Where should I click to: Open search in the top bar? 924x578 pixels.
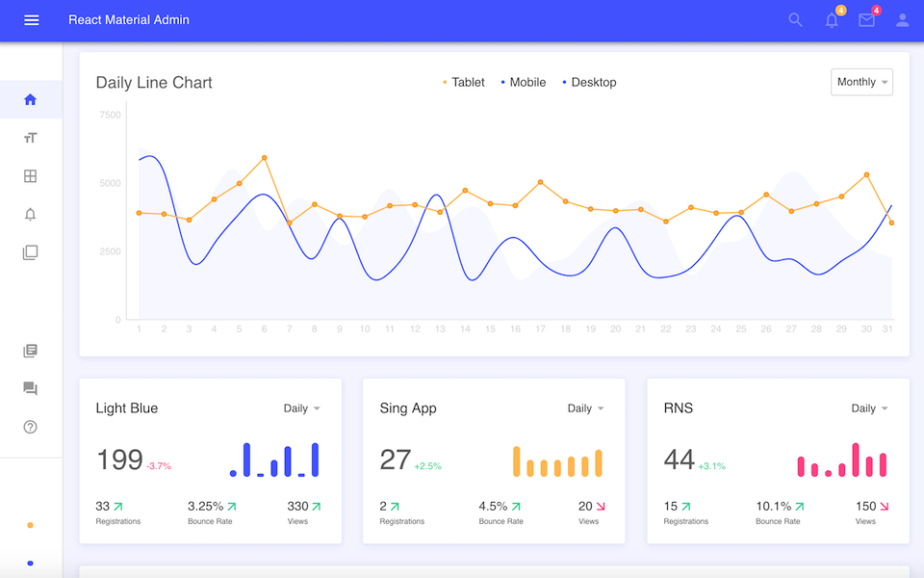(x=795, y=19)
